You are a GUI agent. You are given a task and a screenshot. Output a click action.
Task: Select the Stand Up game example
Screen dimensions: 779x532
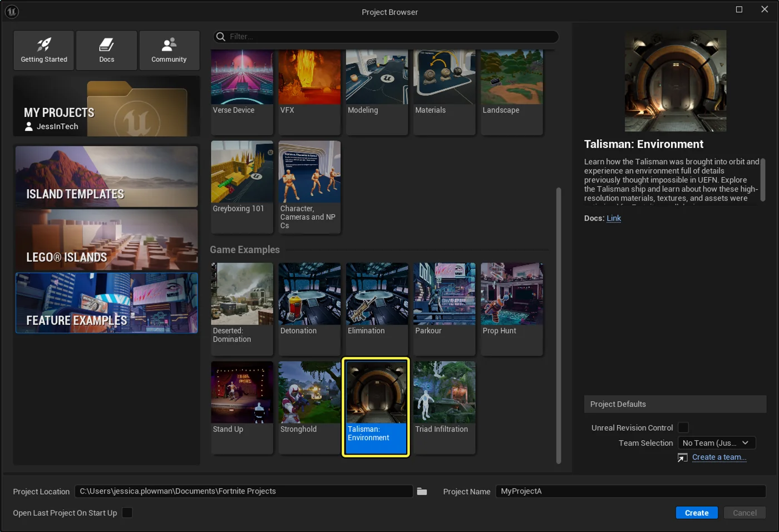[x=242, y=407]
